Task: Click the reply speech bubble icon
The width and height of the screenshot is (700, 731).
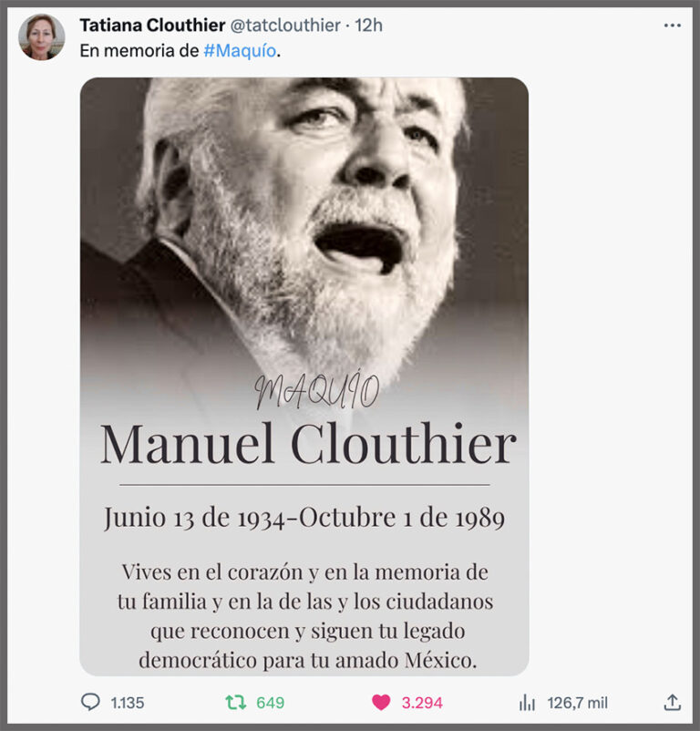Action: coord(90,702)
